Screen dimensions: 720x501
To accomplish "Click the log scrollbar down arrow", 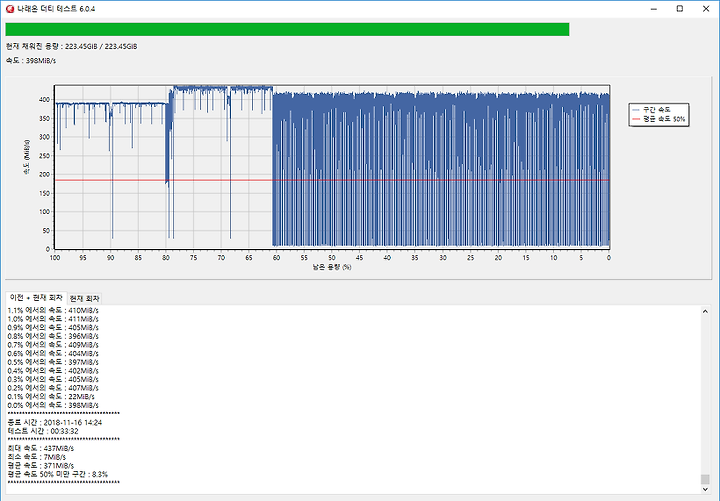I will 705,490.
